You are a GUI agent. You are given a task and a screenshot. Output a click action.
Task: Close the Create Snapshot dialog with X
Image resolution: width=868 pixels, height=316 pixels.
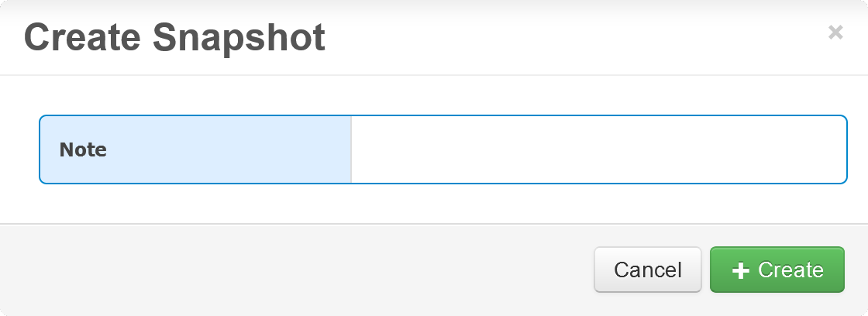[835, 33]
